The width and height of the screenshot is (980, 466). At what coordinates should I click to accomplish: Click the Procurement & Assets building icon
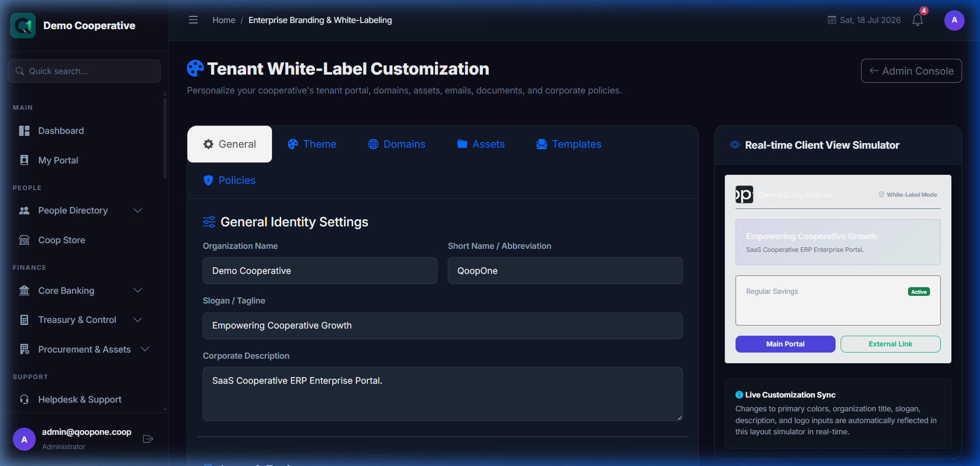[24, 349]
